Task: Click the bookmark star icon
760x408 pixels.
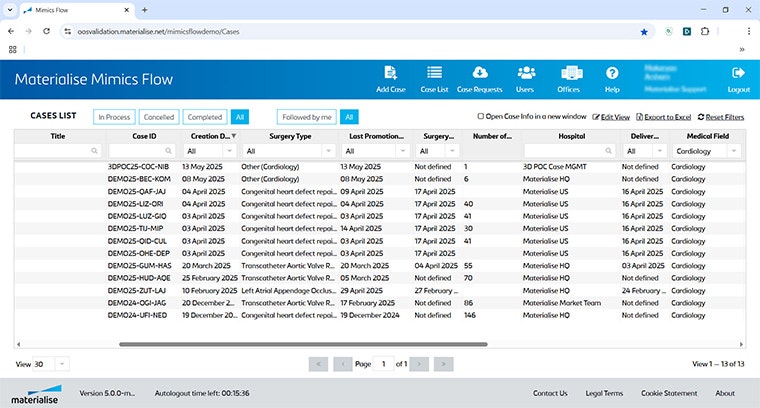Action: (x=644, y=32)
